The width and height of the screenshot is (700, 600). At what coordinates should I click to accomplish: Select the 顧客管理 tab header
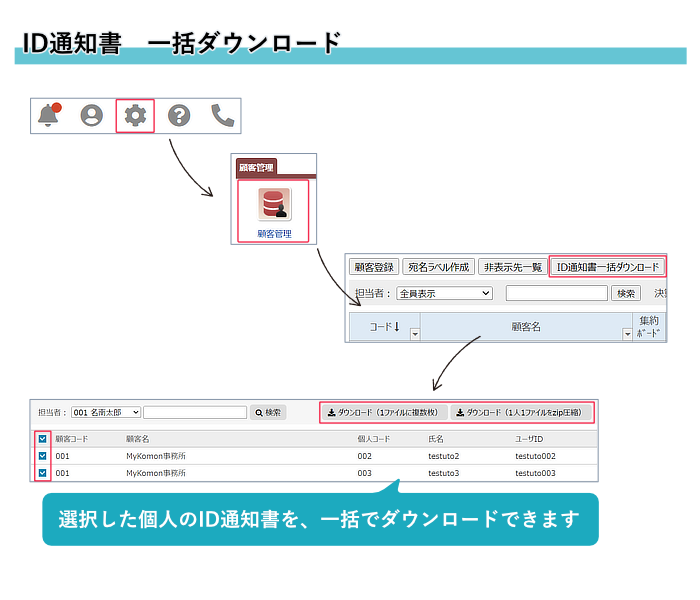(x=256, y=168)
